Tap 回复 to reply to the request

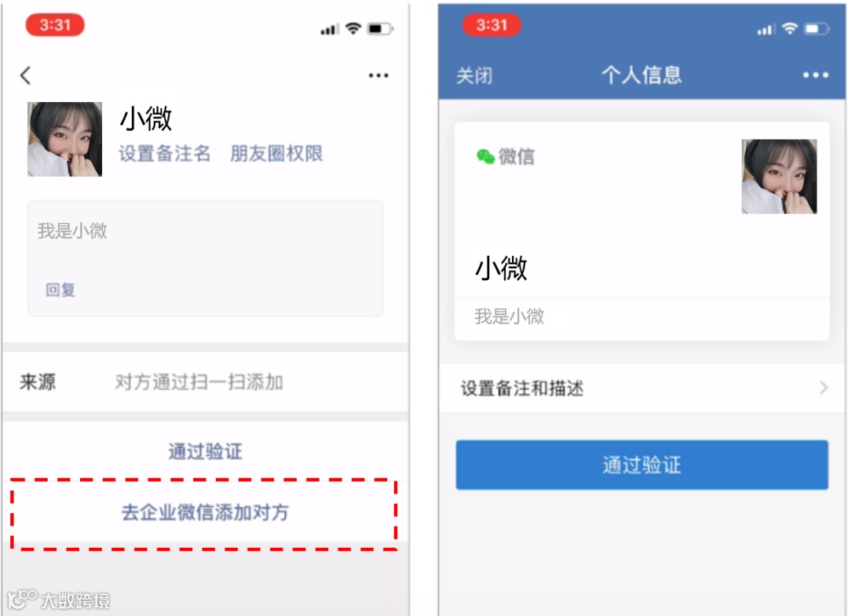[60, 290]
